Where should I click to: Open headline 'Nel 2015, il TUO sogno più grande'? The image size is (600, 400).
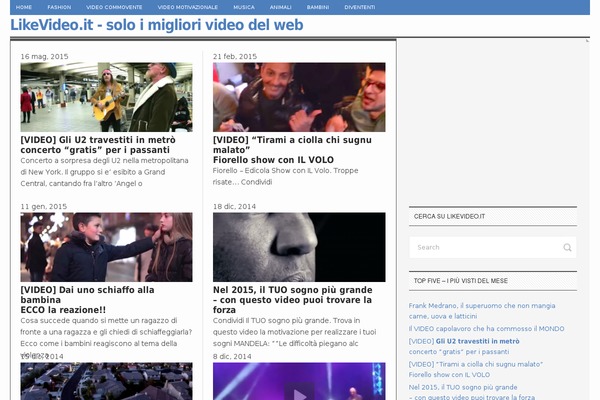[x=293, y=300]
